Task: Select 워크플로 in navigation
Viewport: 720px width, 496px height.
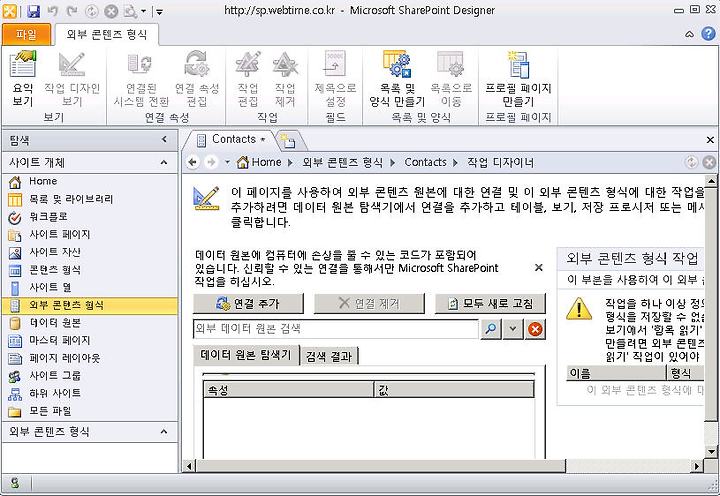Action: click(90, 217)
